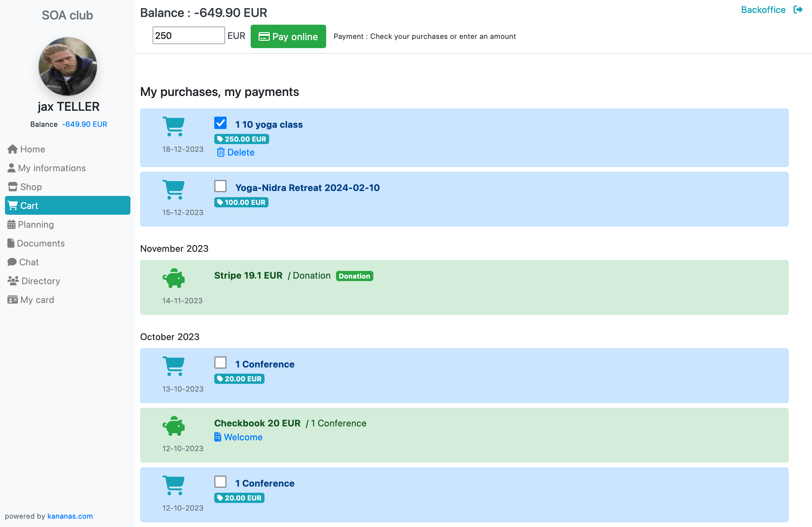Open the Backoffice link
The height and width of the screenshot is (527, 812).
pos(763,10)
